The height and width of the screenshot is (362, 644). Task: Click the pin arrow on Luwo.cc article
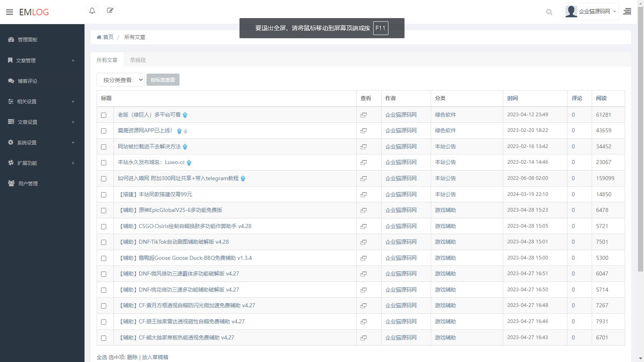click(189, 163)
